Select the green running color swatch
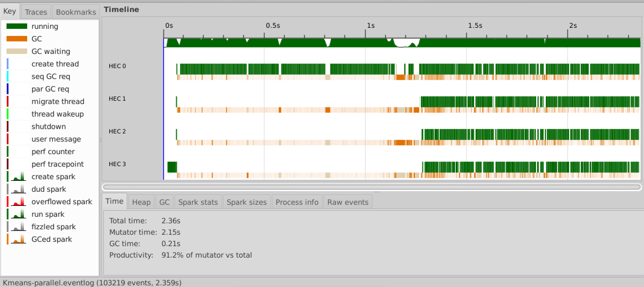The width and height of the screenshot is (644, 287). (17, 26)
